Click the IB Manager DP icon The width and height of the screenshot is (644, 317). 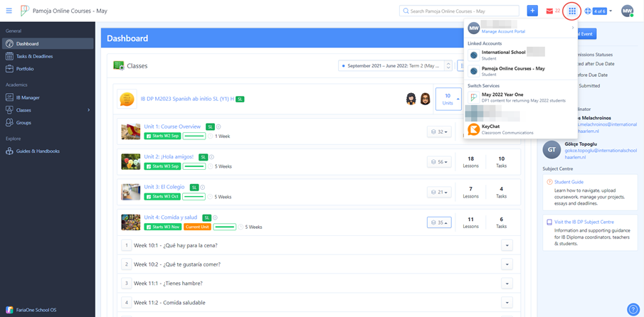tap(9, 97)
